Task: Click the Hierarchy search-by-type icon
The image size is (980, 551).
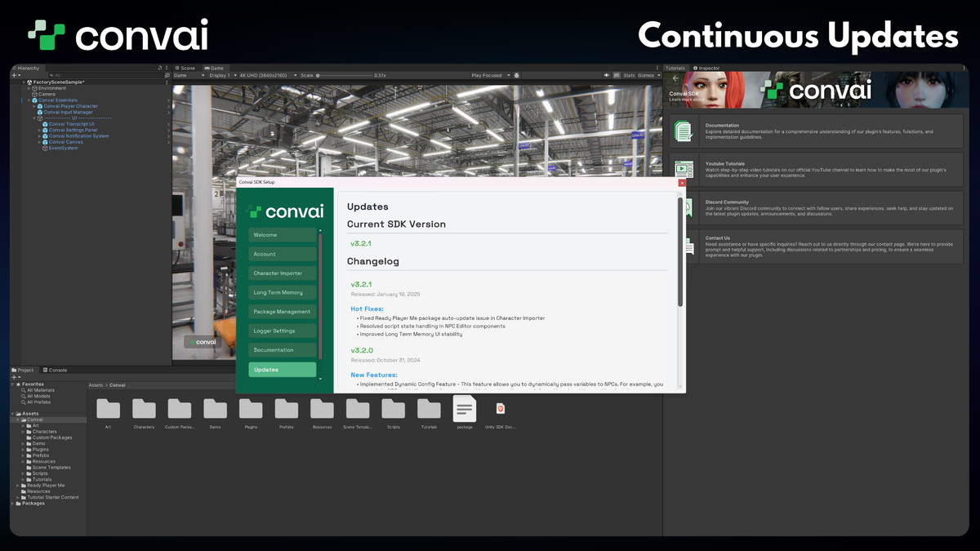Action: (167, 75)
